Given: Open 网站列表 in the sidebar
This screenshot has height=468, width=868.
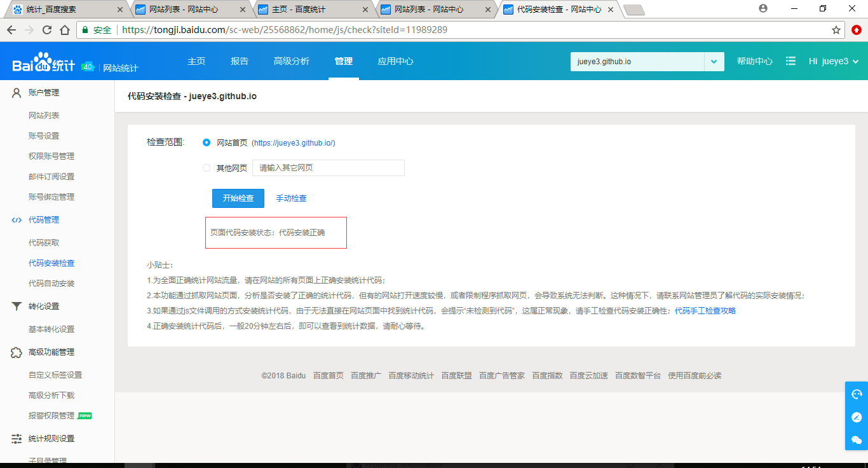Looking at the screenshot, I should tap(44, 116).
